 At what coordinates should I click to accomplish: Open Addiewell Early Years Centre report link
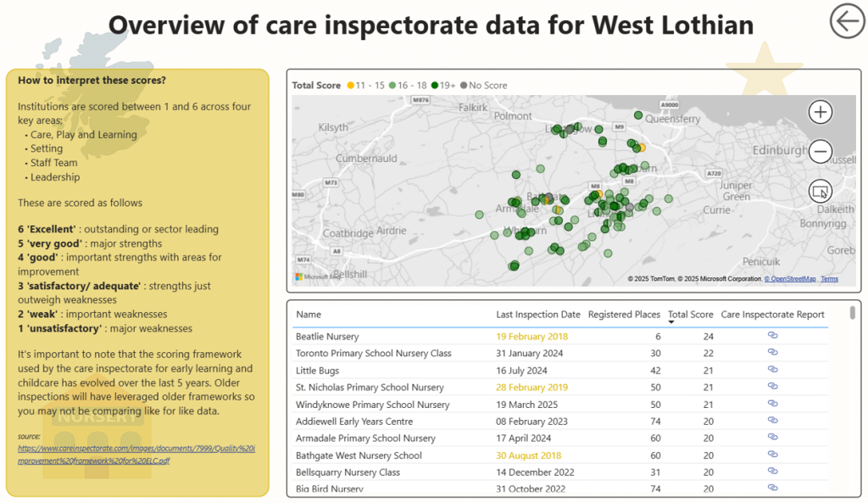(x=773, y=420)
